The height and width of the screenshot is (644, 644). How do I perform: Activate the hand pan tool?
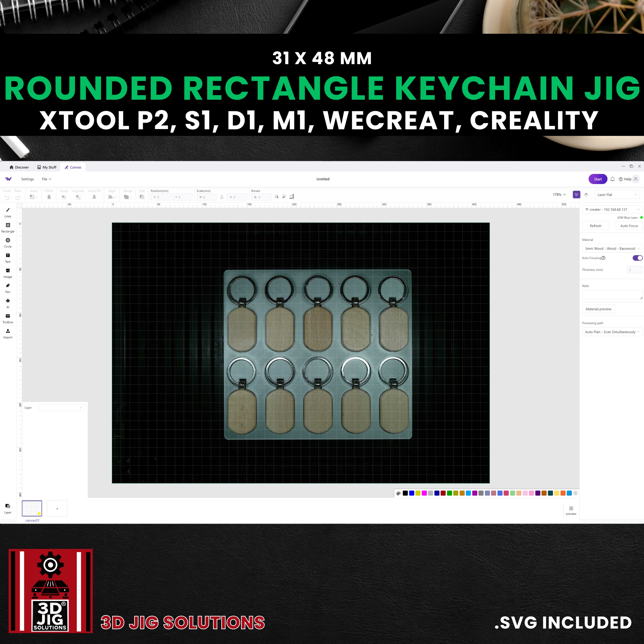(586, 195)
